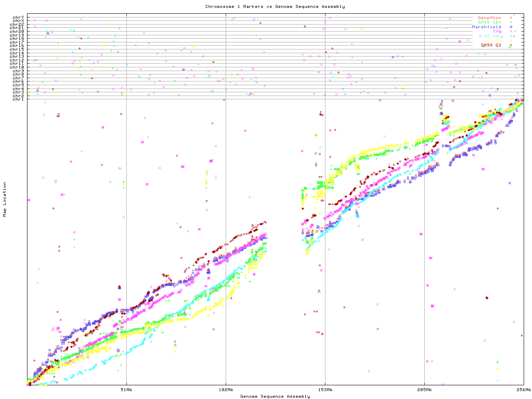This screenshot has width=532, height=399.
Task: Click the 153Mb x-axis tick label
Action: tap(325, 390)
